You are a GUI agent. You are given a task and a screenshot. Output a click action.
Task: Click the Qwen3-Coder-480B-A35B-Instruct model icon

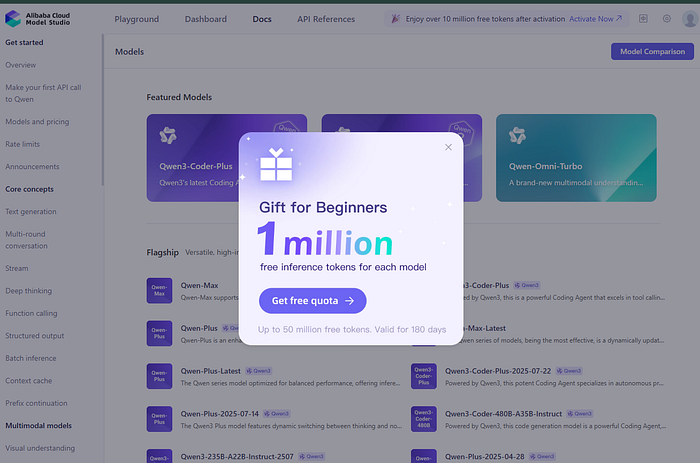pos(424,419)
